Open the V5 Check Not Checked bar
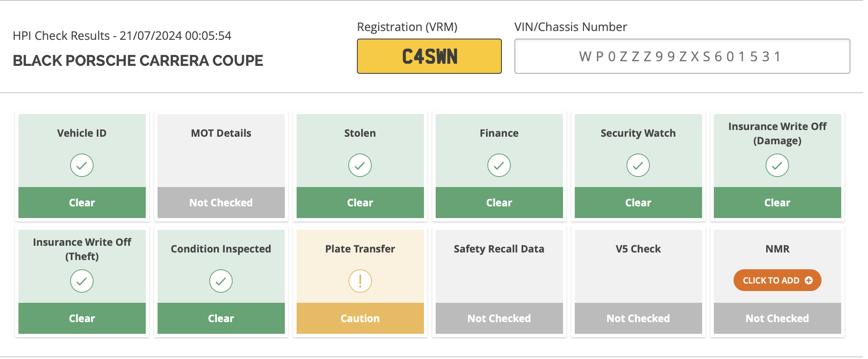 tap(638, 318)
